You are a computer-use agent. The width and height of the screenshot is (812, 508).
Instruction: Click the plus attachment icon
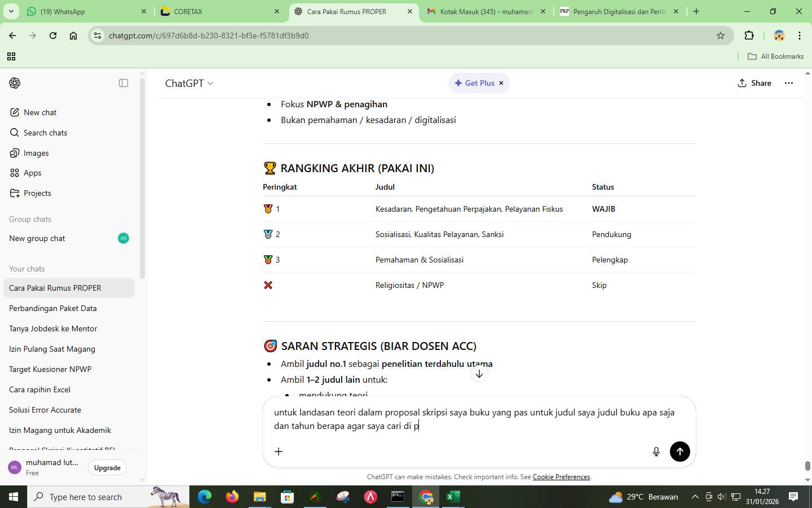coord(277,452)
